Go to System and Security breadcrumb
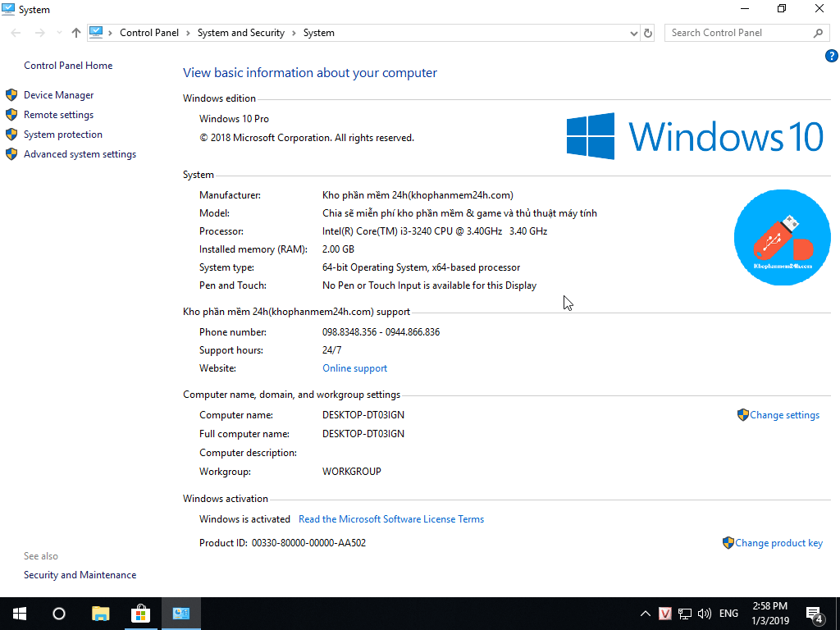 point(240,33)
